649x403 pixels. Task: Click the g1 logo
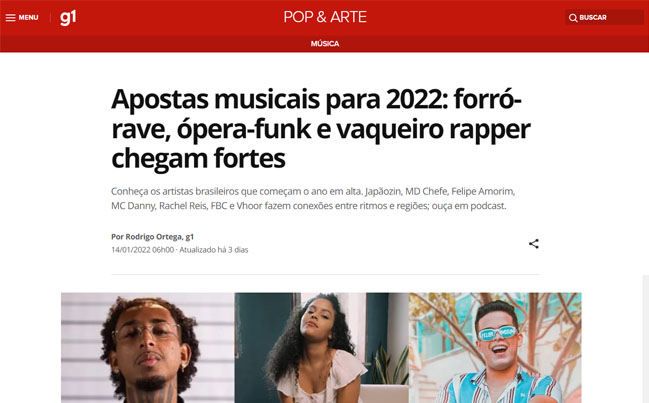click(68, 17)
